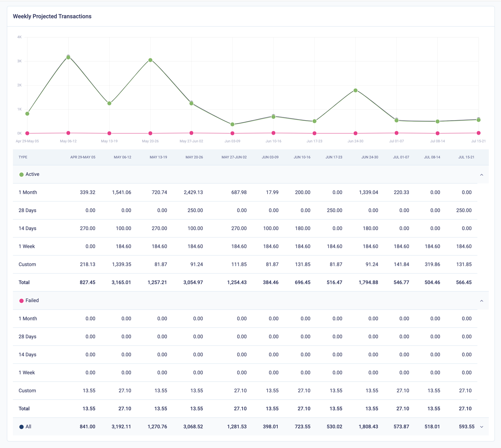Screen dimensions: 501x448
Task: Click All total 1,808.43
Action: (x=368, y=427)
